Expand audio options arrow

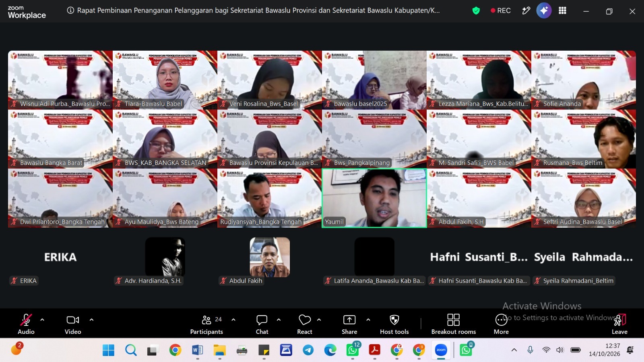(x=42, y=320)
